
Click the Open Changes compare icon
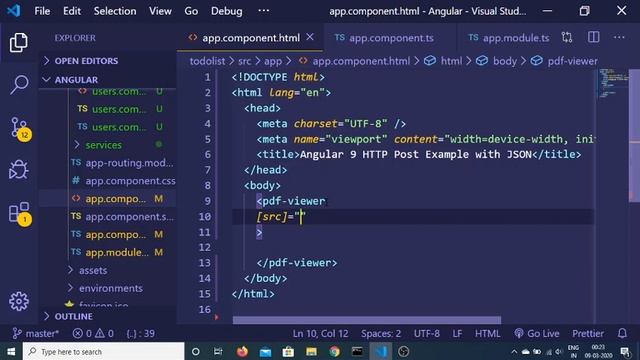click(x=567, y=38)
